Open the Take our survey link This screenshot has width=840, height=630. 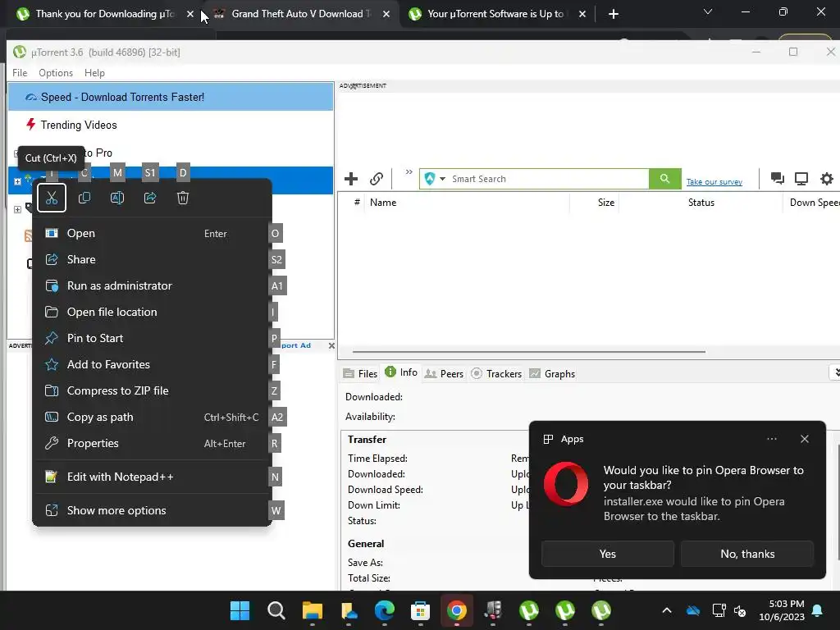pos(714,181)
